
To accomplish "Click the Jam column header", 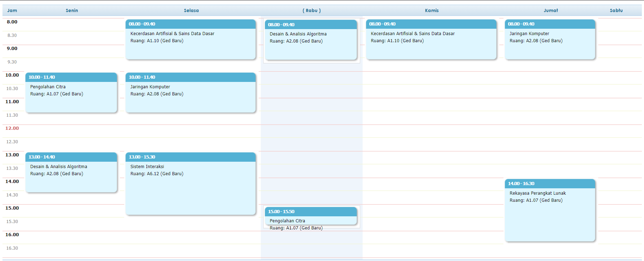I will tap(12, 11).
